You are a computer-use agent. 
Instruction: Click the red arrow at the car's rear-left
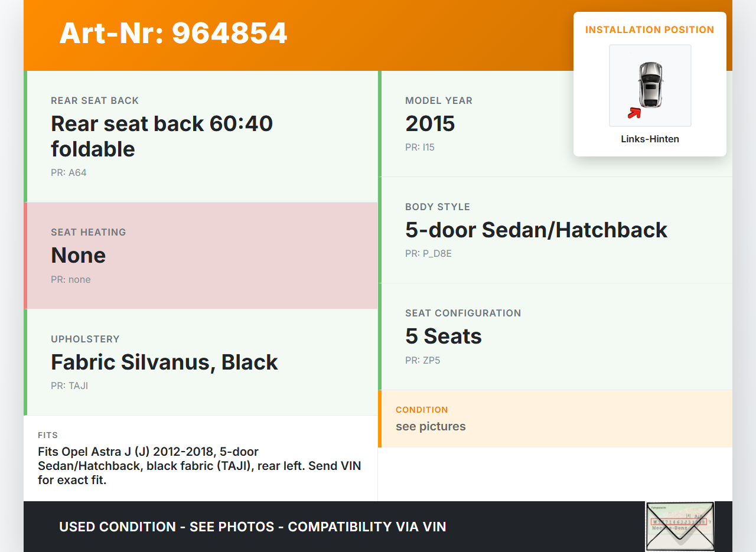[x=634, y=112]
